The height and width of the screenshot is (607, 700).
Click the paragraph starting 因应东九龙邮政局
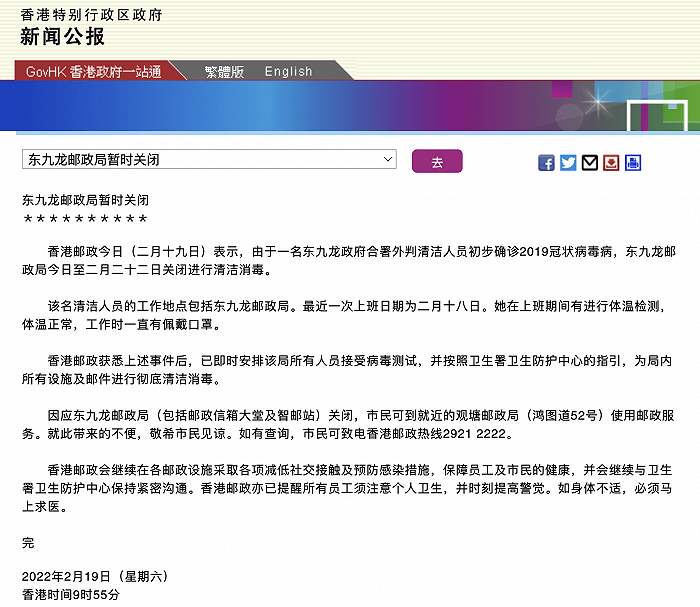[348, 424]
